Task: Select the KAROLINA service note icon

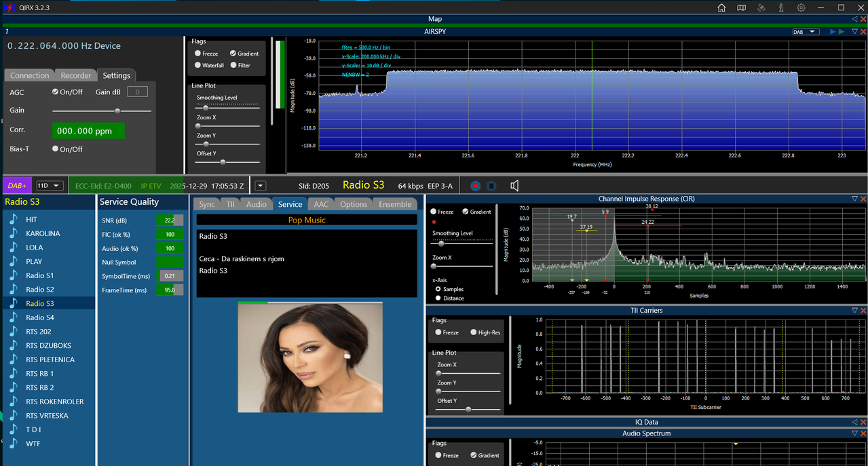Action: (x=13, y=233)
